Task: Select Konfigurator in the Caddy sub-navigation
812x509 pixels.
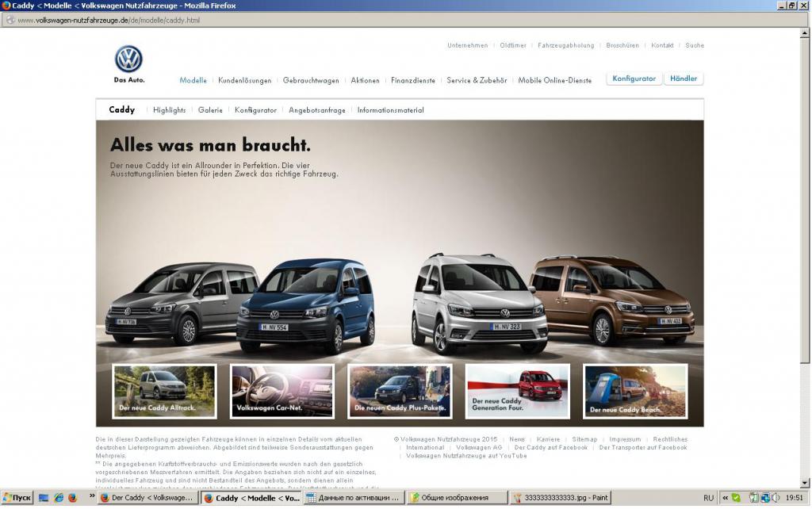Action: click(256, 109)
